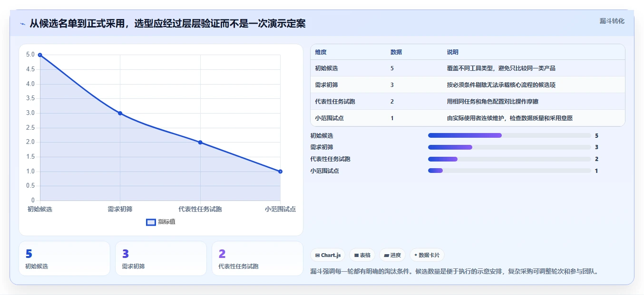Click the 2.5 y-axis tick label
The height and width of the screenshot is (295, 644).
click(30, 128)
